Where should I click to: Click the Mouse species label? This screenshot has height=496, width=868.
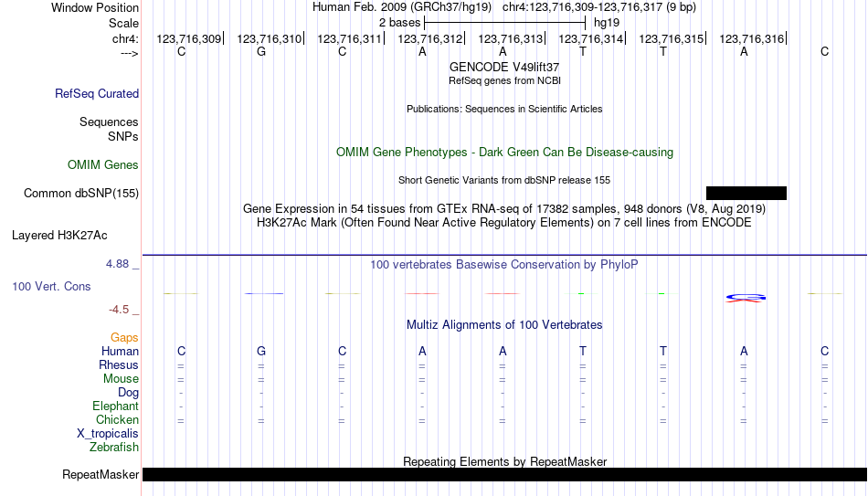click(x=122, y=379)
